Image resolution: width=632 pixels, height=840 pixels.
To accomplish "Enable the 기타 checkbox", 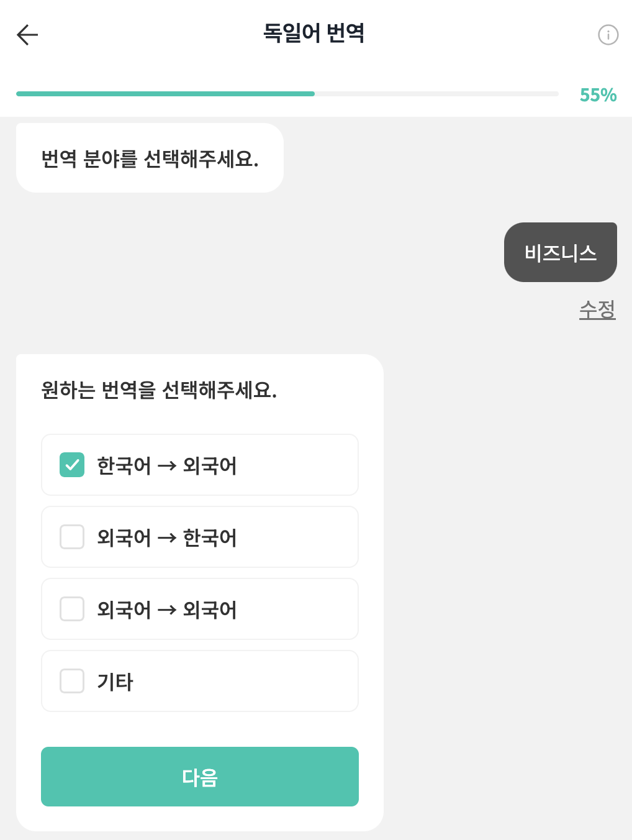I will pyautogui.click(x=72, y=681).
